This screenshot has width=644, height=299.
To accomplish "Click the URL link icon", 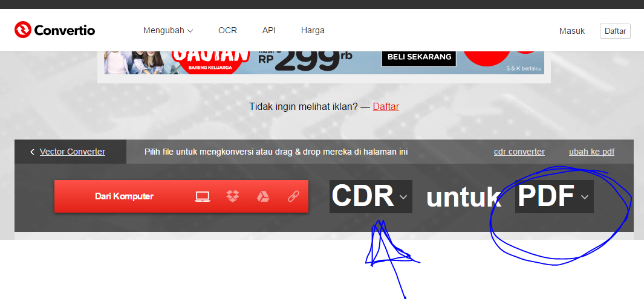I will [x=293, y=196].
